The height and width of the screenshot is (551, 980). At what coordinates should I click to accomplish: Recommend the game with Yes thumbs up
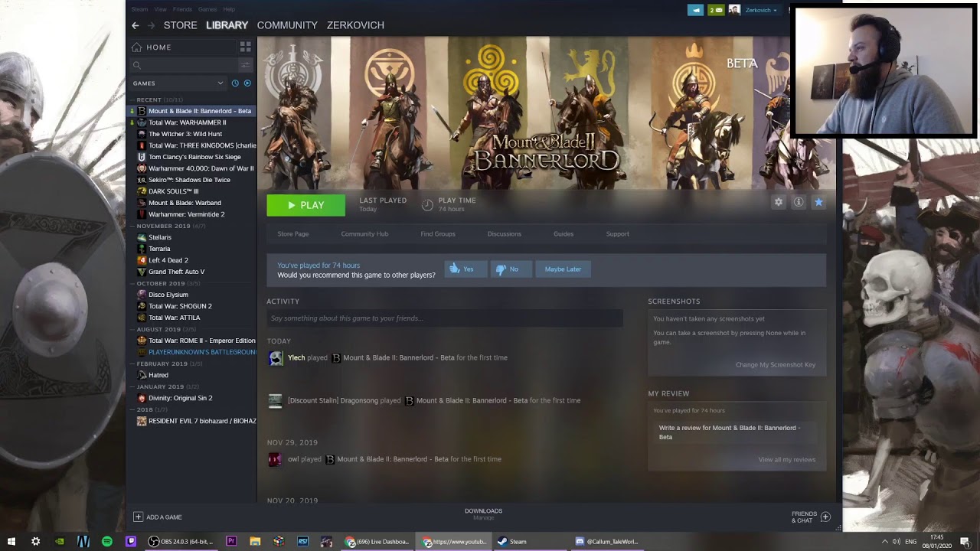point(465,269)
